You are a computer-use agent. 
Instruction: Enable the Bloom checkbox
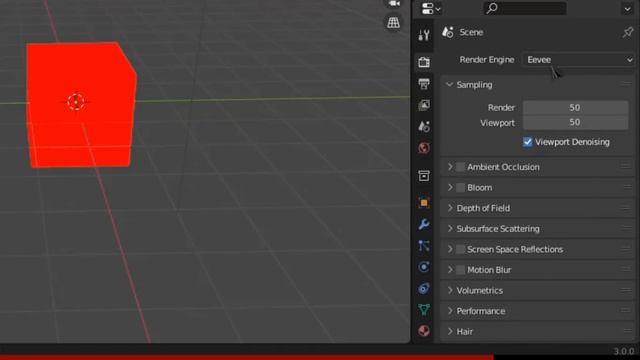pyautogui.click(x=460, y=187)
